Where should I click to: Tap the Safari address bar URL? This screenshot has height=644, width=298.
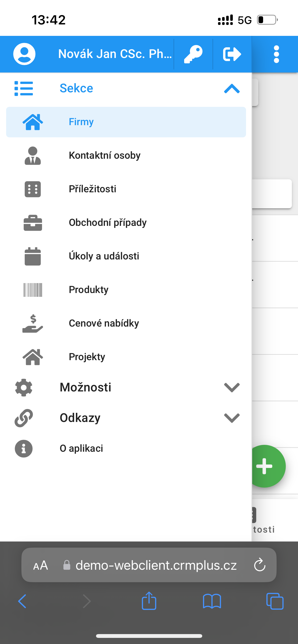156,565
